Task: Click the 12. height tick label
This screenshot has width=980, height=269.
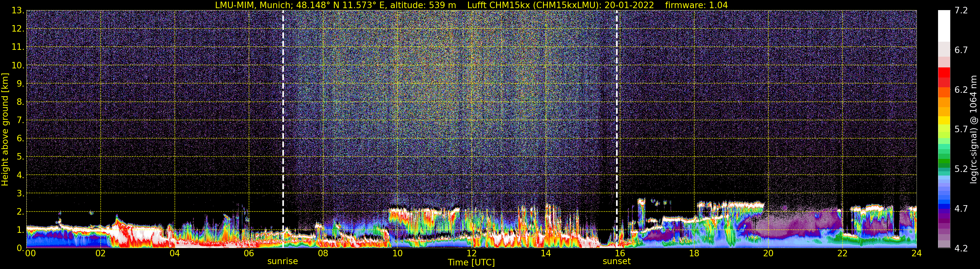Action: tap(18, 29)
